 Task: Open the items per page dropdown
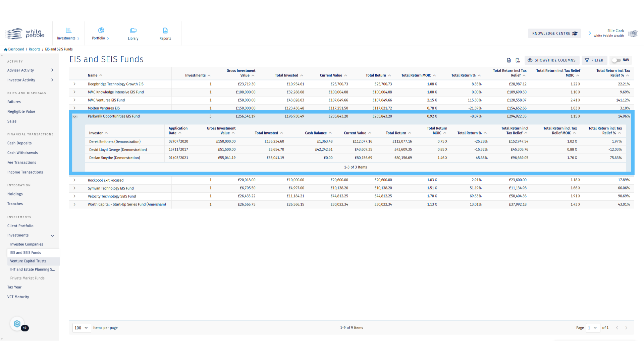coord(82,328)
